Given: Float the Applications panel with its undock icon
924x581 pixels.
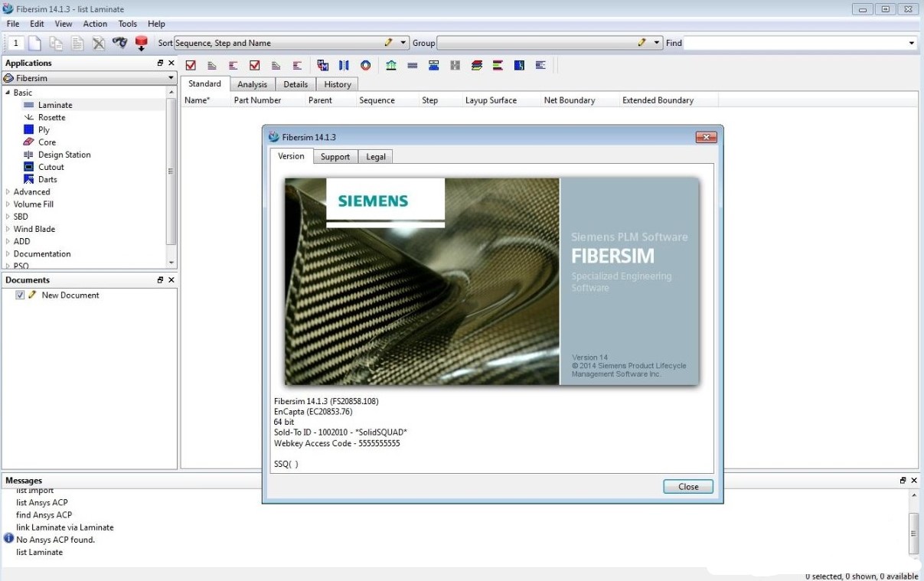Looking at the screenshot, I should tap(160, 63).
